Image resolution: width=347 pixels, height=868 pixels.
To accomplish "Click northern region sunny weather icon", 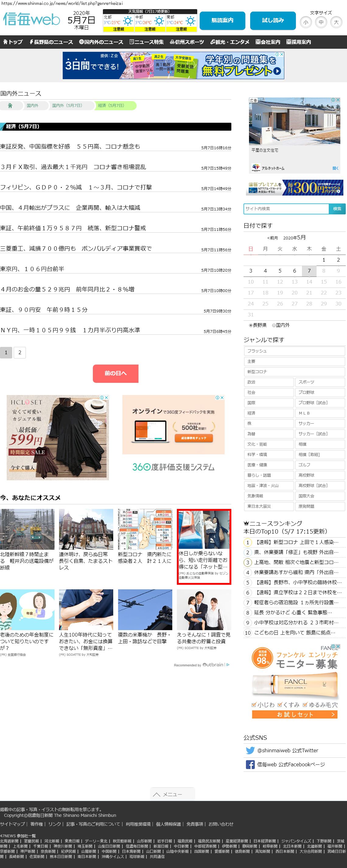I will pos(128,21).
